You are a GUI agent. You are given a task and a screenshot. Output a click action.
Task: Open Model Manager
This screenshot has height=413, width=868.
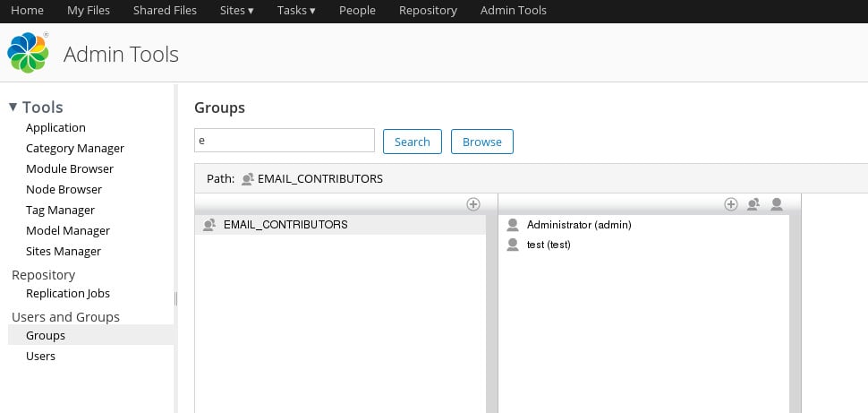click(68, 230)
